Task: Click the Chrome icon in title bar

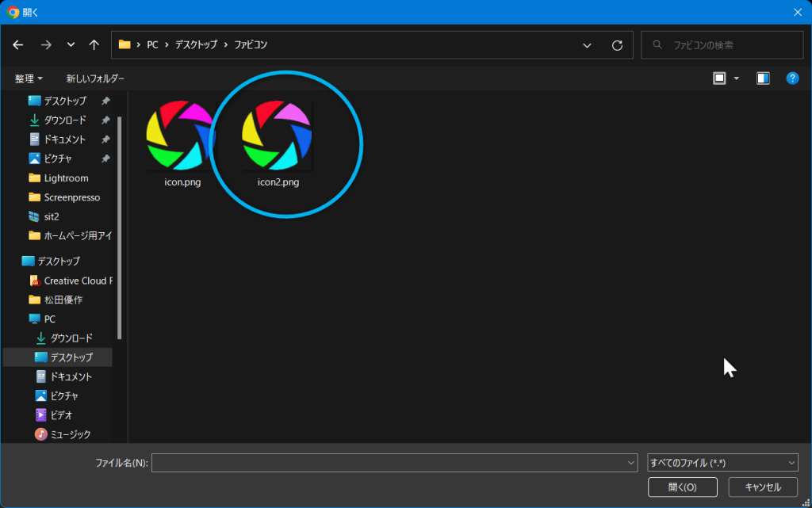Action: (x=13, y=13)
